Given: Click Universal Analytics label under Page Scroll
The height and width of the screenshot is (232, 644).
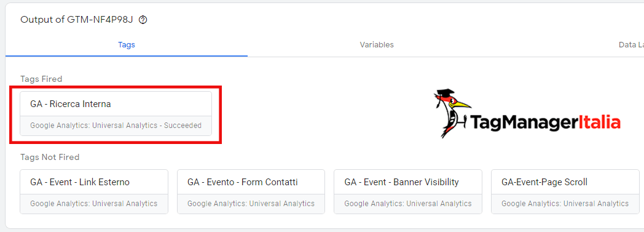Looking at the screenshot, I should coord(596,204).
